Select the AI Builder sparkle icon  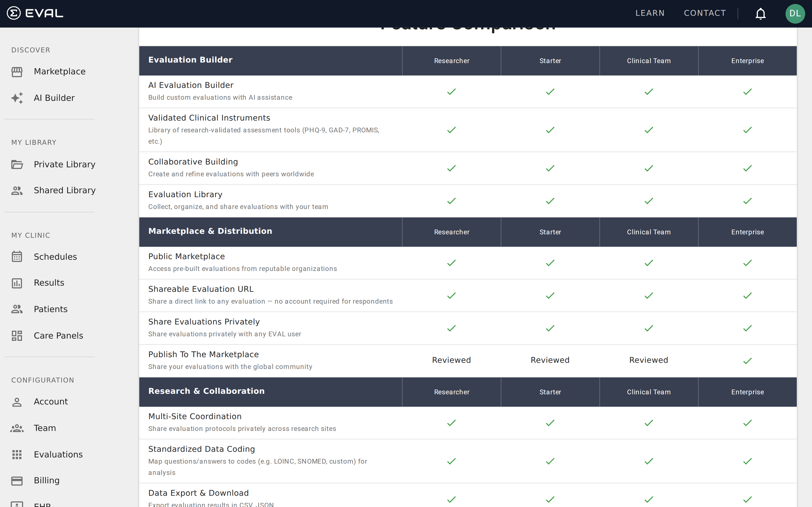[x=17, y=98]
